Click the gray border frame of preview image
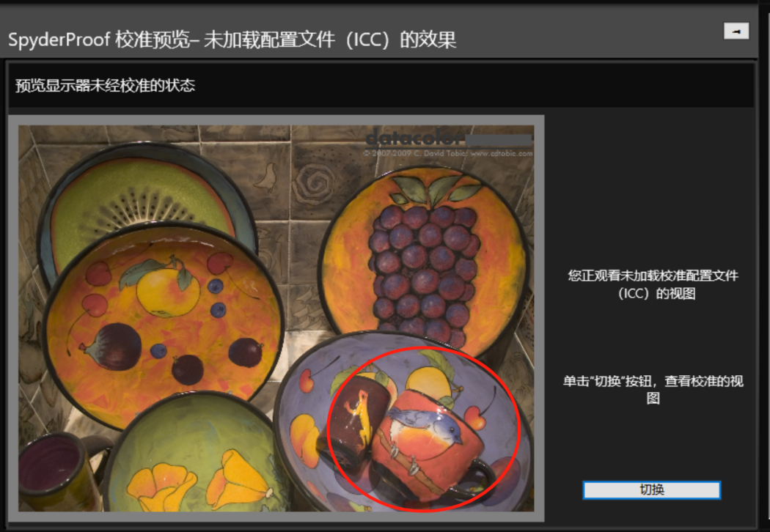Screen dimensions: 770x532 276,120
